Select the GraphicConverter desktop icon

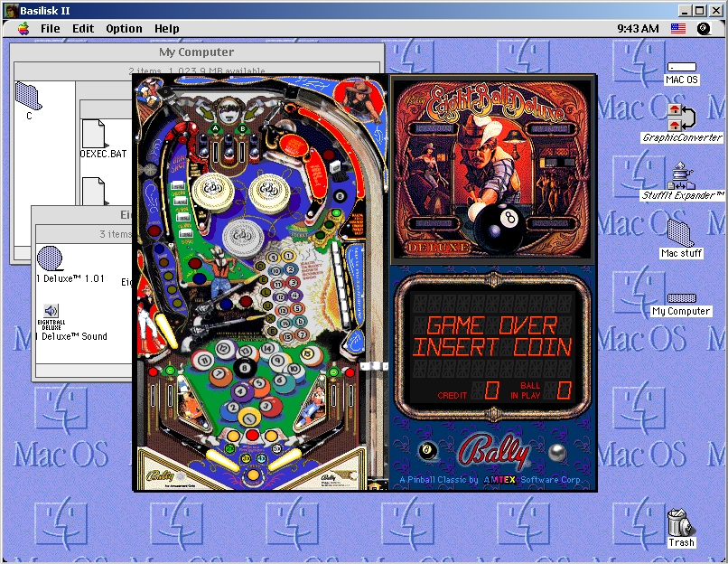click(x=682, y=117)
